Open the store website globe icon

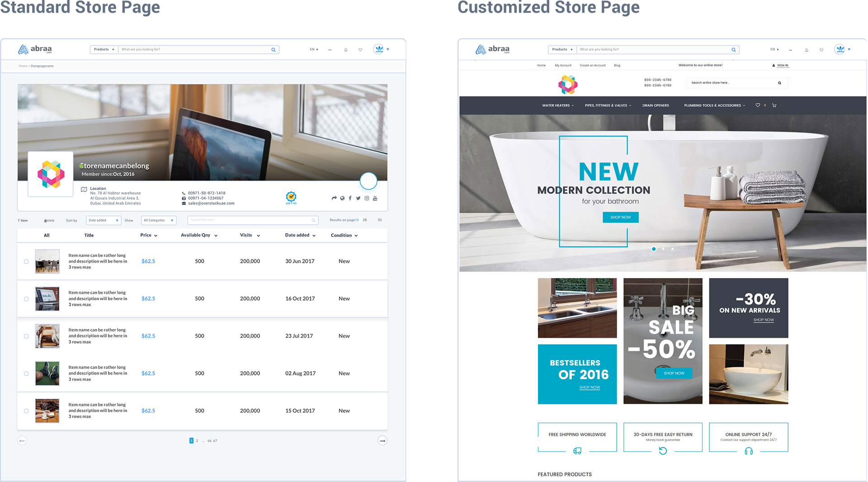pyautogui.click(x=342, y=198)
